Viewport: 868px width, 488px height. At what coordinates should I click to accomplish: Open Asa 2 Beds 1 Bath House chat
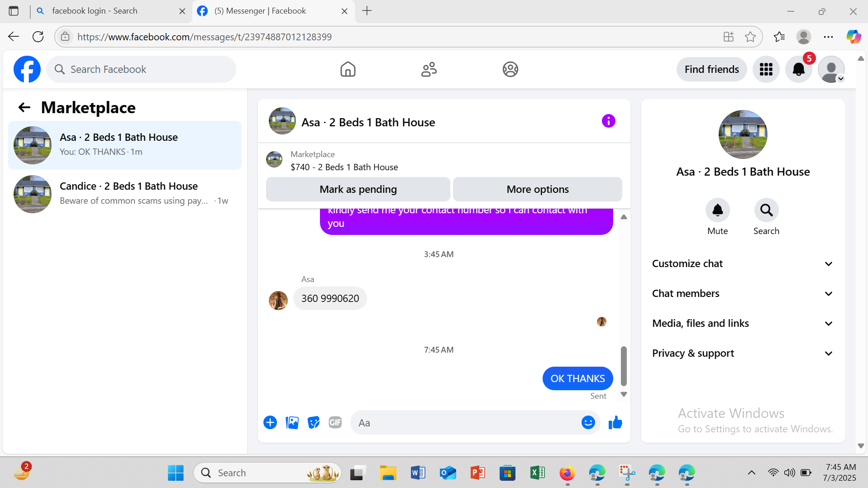click(125, 145)
